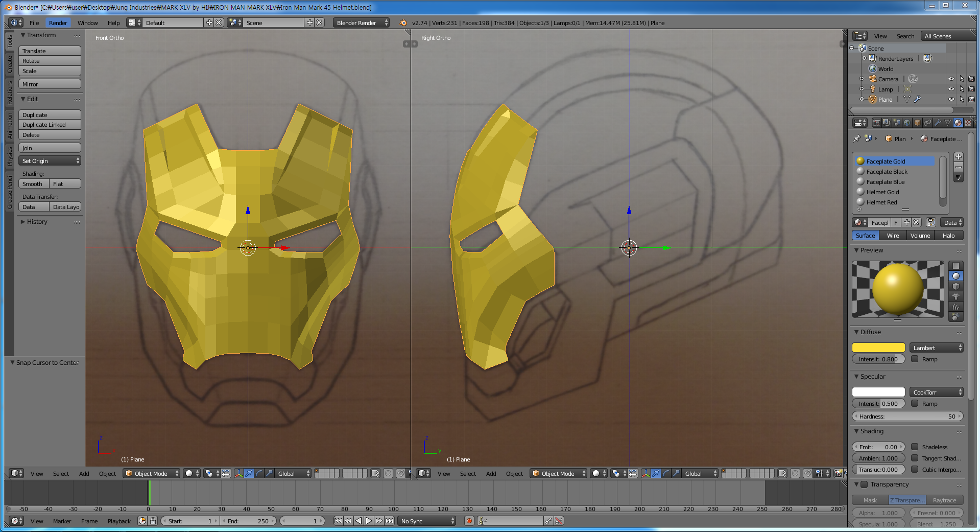Click the record auto-keyframe red button
The width and height of the screenshot is (980, 532).
[x=469, y=521]
